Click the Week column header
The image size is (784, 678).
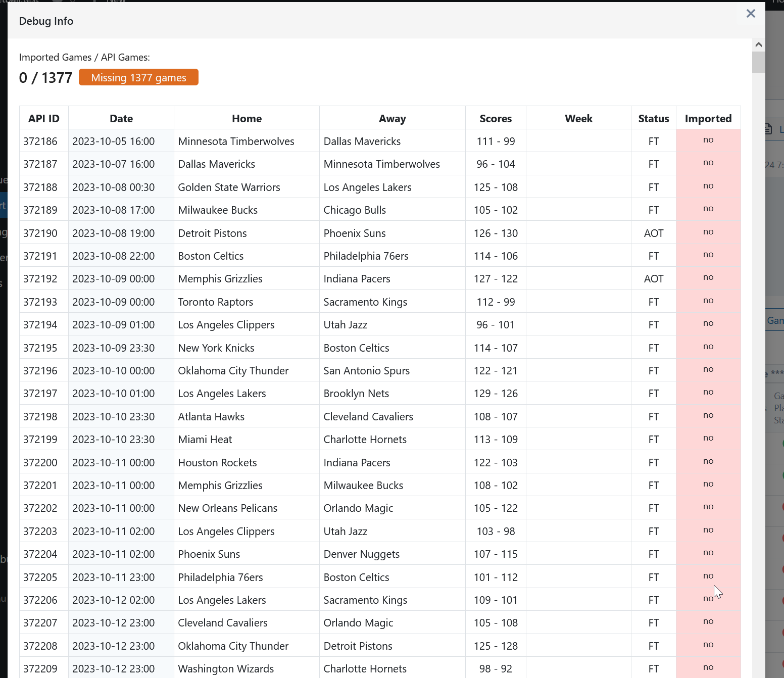click(x=578, y=118)
